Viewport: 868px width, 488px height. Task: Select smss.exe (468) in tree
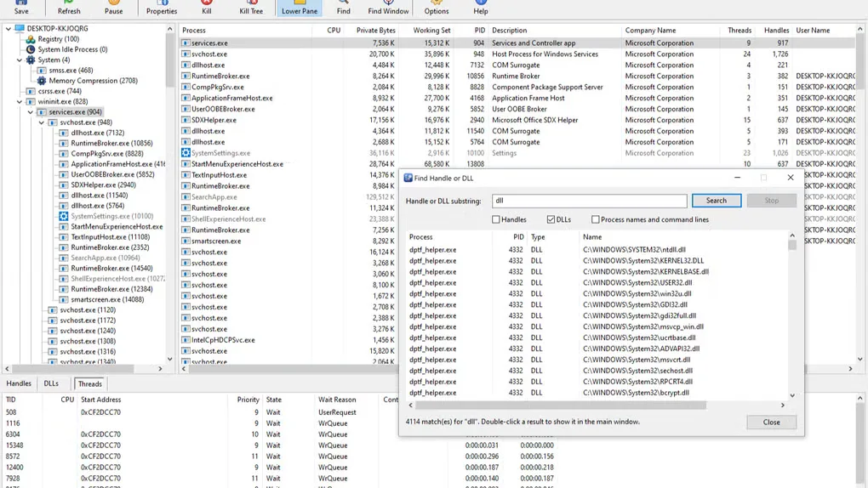pyautogui.click(x=71, y=71)
